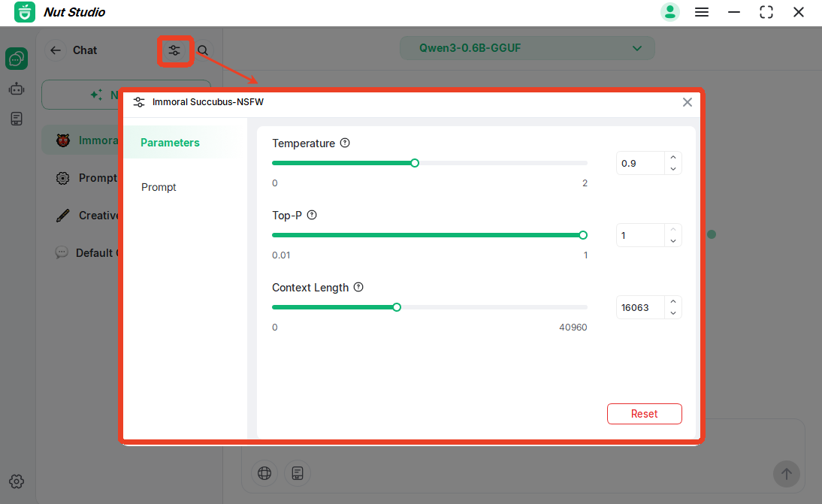Increase Context Length with up arrow

coord(673,301)
